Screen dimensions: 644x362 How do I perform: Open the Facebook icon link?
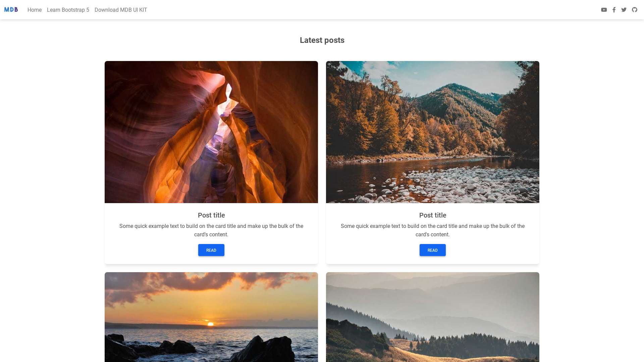tap(614, 10)
